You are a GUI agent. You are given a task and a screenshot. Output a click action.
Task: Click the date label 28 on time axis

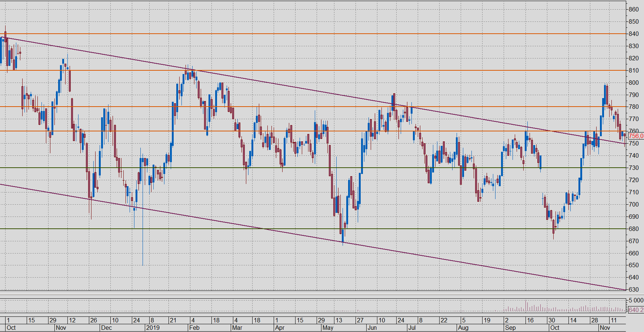(x=594, y=320)
